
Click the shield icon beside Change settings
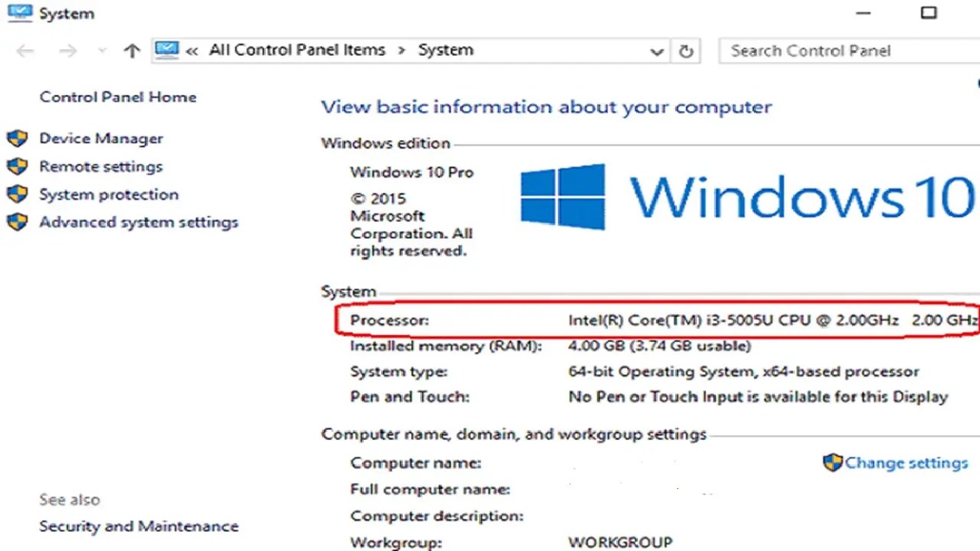click(x=832, y=462)
